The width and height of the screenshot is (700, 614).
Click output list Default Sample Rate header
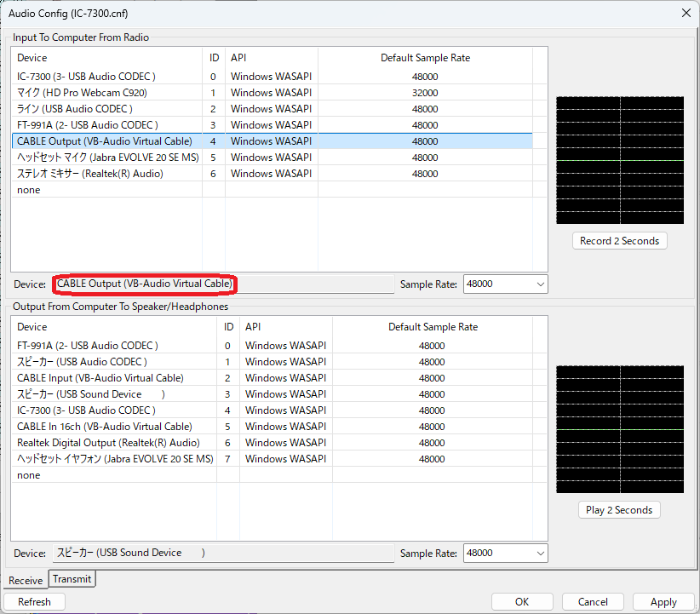pyautogui.click(x=433, y=327)
